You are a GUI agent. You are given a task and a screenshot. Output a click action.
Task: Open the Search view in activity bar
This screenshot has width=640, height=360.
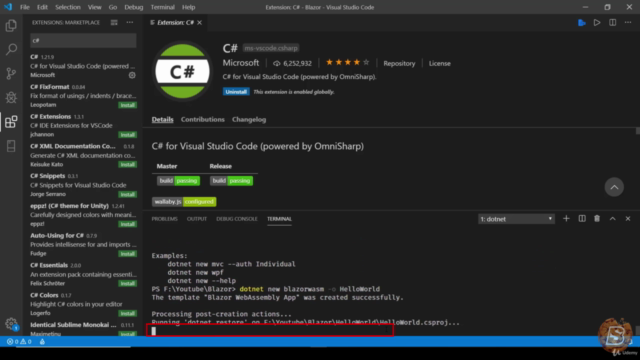point(11,49)
